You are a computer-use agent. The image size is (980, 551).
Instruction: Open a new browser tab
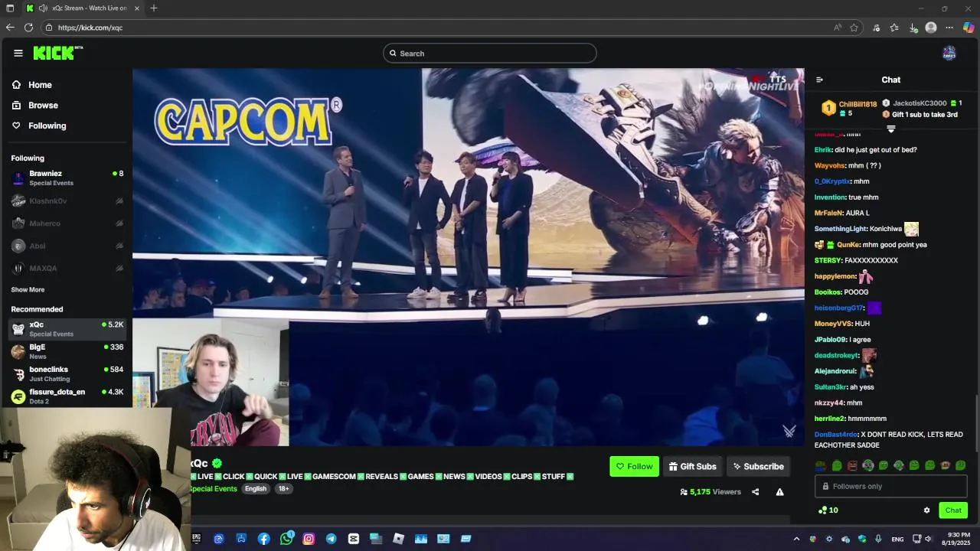[154, 8]
